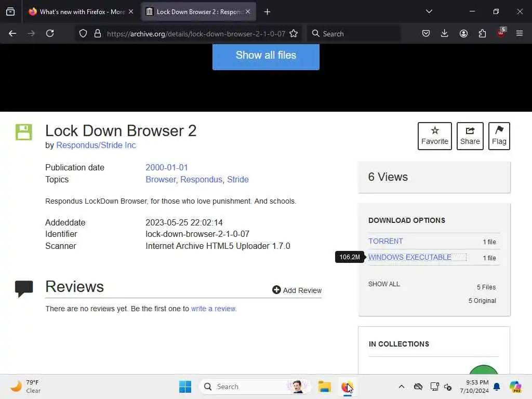Image resolution: width=532 pixels, height=399 pixels.
Task: Download the WINDOWS EXECUTABLE file
Action: pos(410,257)
